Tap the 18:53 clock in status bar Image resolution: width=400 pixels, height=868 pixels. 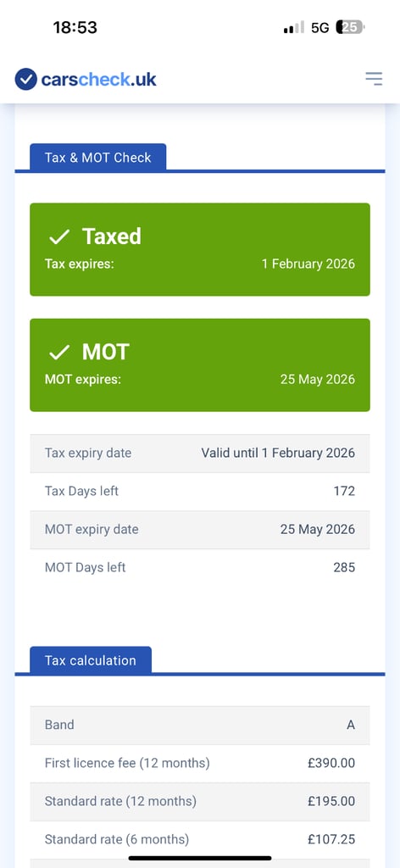[75, 28]
